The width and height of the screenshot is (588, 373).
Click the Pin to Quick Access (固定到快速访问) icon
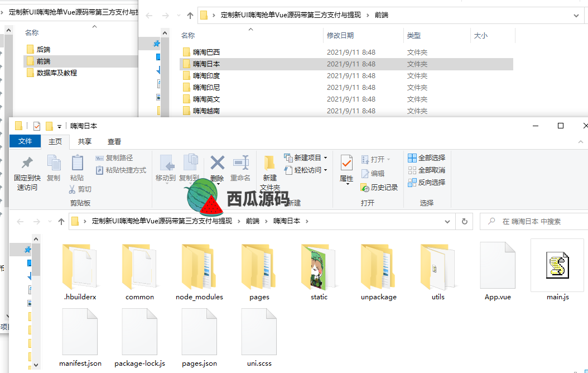(27, 163)
